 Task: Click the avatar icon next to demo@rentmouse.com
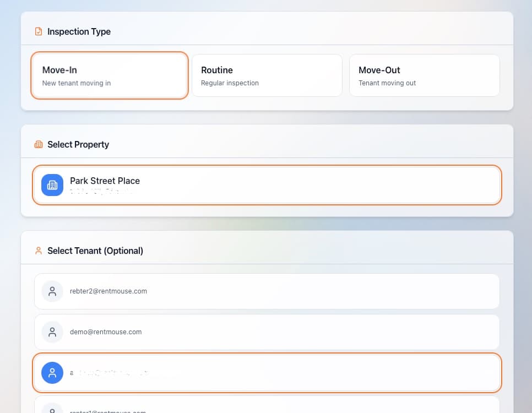tap(52, 332)
